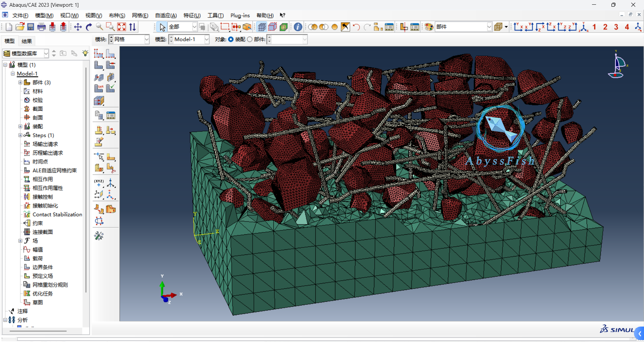The height and width of the screenshot is (342, 644).
Task: Open the 全部 selection filter dropdown
Action: click(194, 27)
